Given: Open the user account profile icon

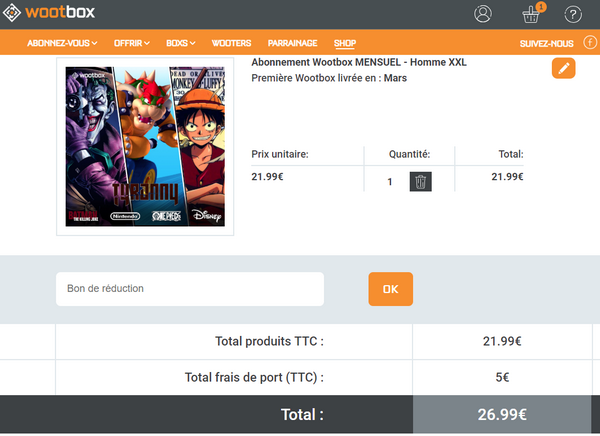Looking at the screenshot, I should [x=483, y=14].
